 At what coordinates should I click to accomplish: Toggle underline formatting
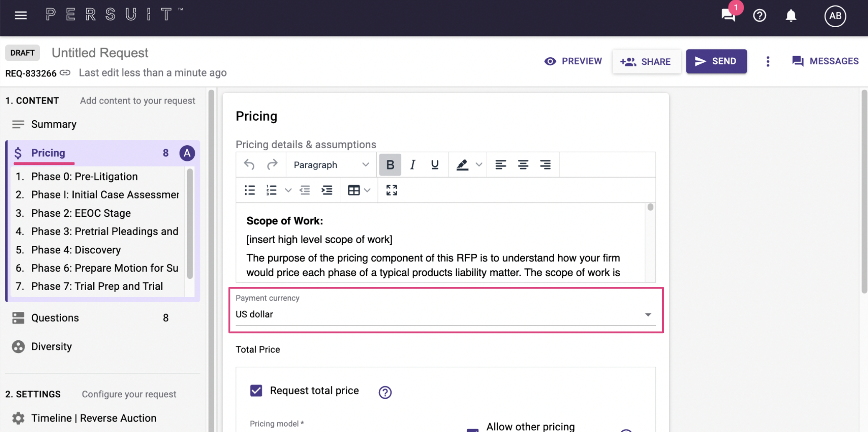[435, 165]
